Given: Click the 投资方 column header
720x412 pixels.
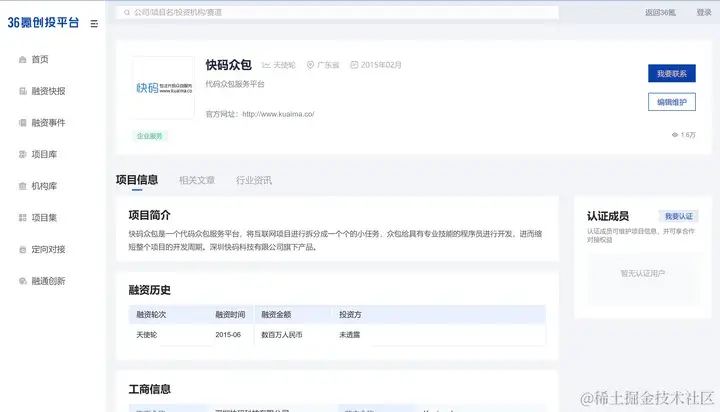Looking at the screenshot, I should click(x=350, y=315).
